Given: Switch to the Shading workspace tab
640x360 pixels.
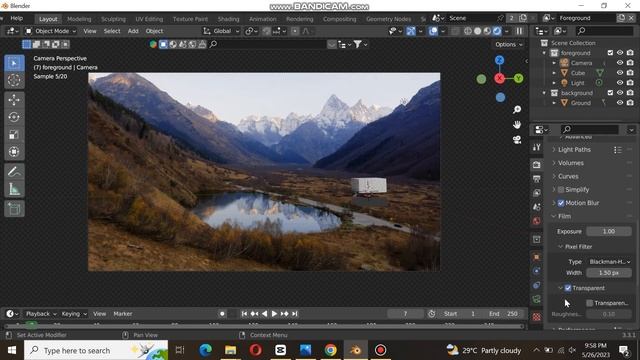Looking at the screenshot, I should pos(228,19).
